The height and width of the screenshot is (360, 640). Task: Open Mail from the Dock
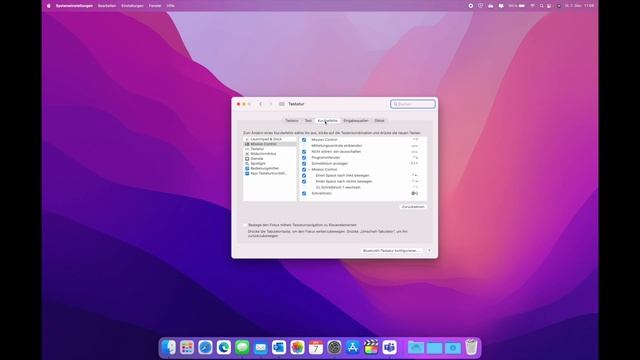pos(260,347)
